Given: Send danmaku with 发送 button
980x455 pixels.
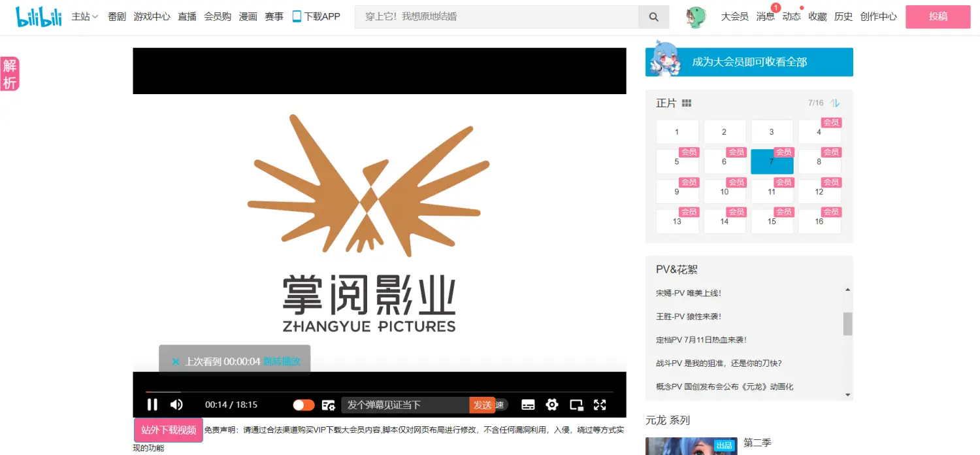Looking at the screenshot, I should (482, 405).
